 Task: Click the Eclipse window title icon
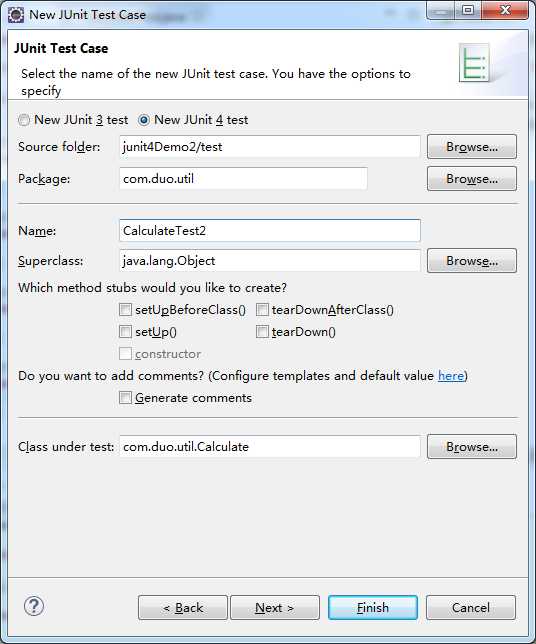[x=16, y=15]
